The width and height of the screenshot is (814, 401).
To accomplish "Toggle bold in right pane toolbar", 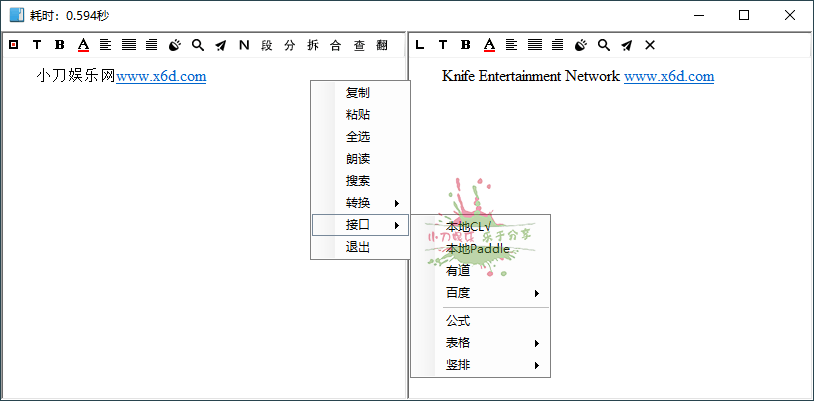I will (x=466, y=44).
